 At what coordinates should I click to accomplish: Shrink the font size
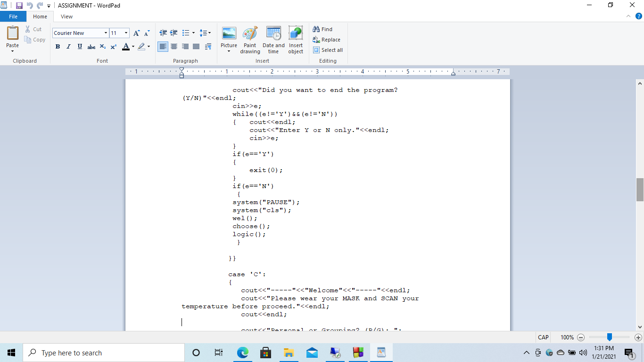click(147, 33)
